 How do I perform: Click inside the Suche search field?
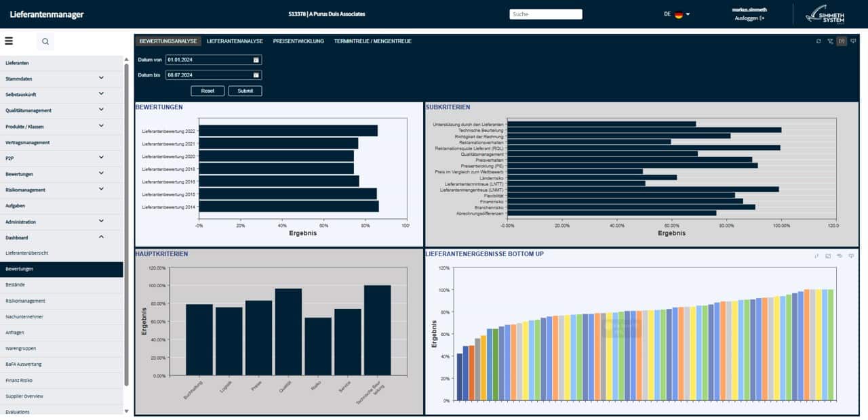(x=545, y=14)
